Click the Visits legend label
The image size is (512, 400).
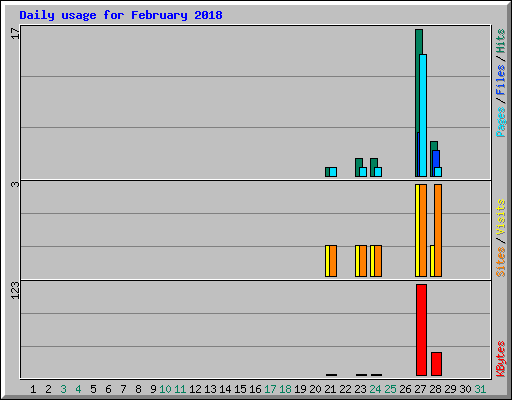pos(501,218)
